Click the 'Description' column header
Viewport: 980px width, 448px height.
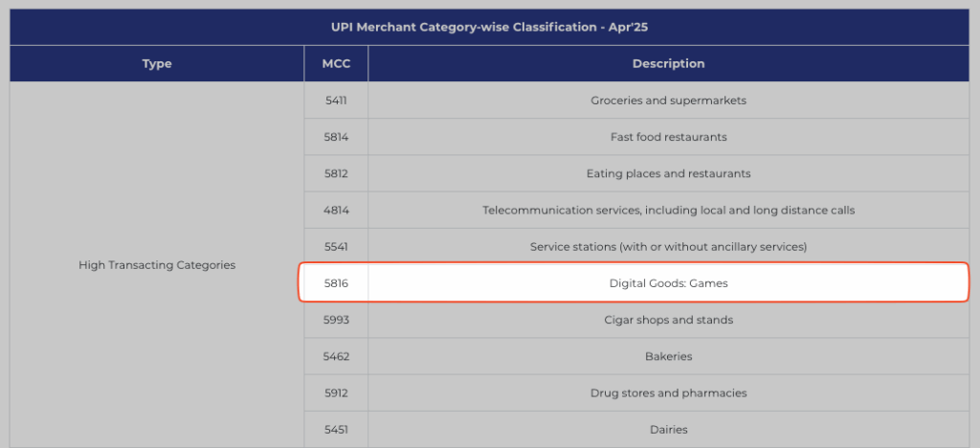pyautogui.click(x=668, y=64)
